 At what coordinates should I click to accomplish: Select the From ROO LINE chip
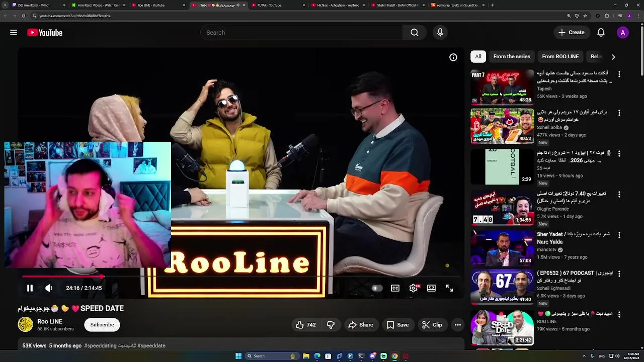pos(560,57)
